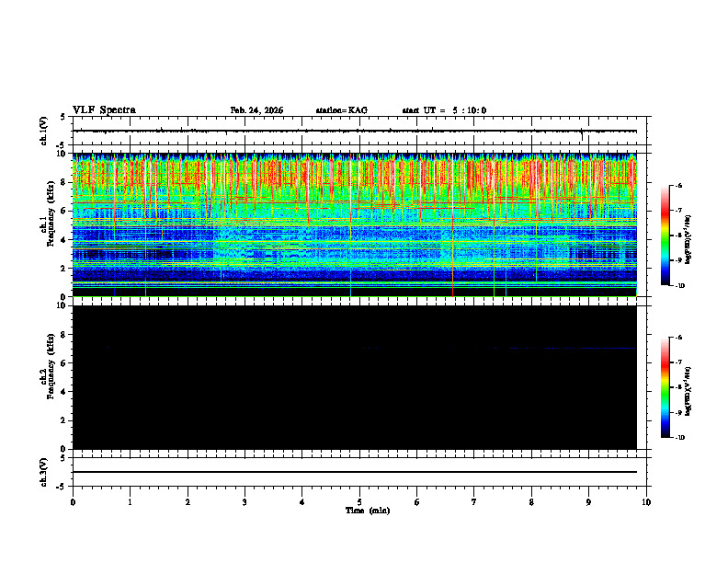Screen dimensions: 728x563
Task: Click the "4" kHz tick on ch.2 axis
Action: (x=64, y=392)
